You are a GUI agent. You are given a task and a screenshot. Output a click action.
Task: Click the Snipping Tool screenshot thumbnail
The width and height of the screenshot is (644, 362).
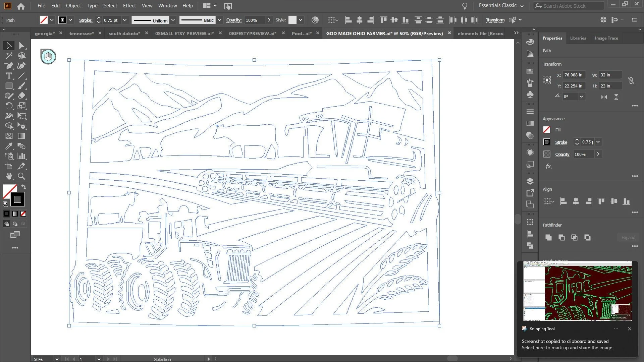pyautogui.click(x=577, y=291)
